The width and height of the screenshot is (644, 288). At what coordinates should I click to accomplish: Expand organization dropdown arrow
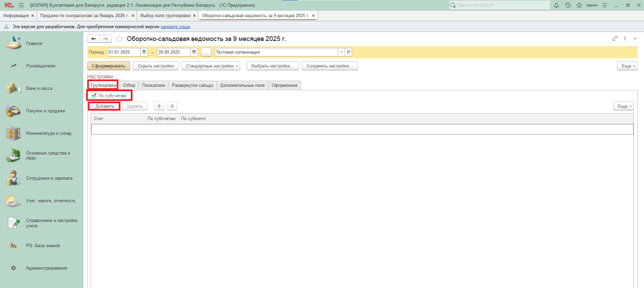tap(341, 52)
